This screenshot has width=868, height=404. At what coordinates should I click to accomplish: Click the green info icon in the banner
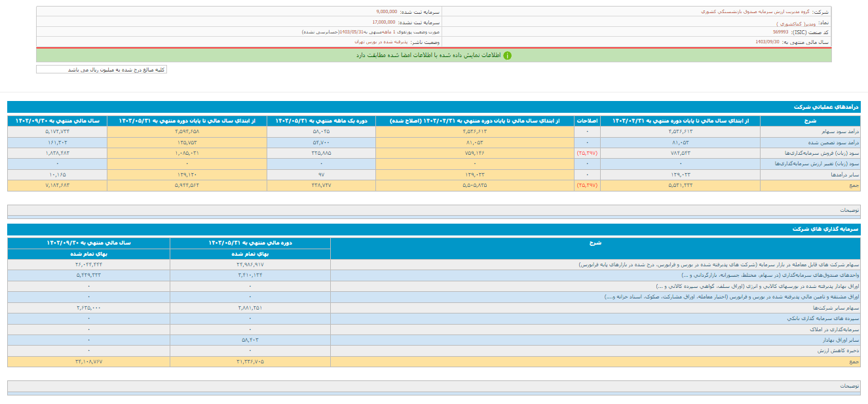(507, 55)
